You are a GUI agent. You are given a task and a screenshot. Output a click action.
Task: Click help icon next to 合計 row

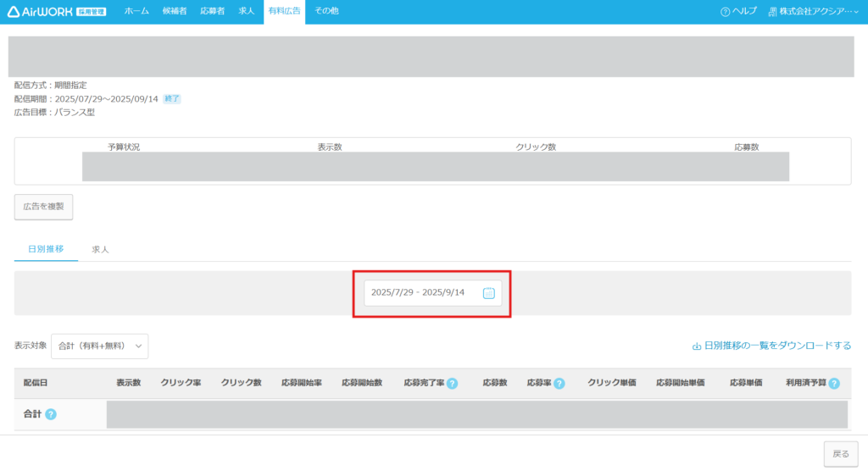click(51, 414)
